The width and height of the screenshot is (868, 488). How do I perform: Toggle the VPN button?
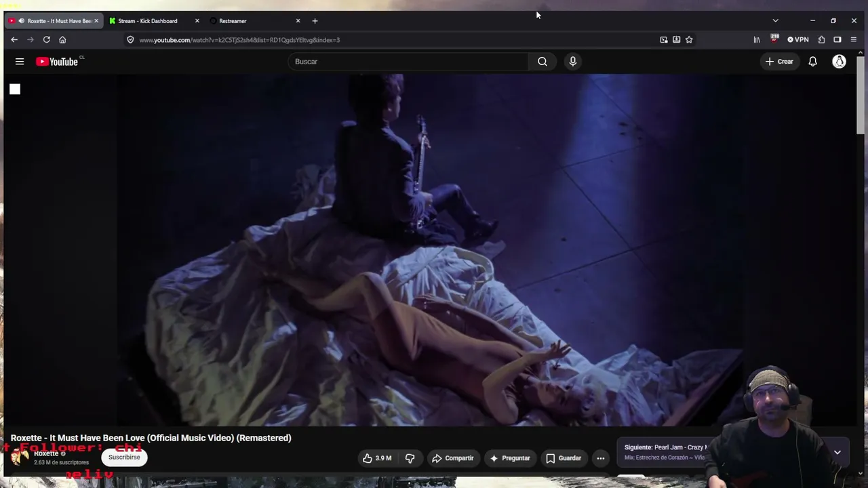coord(798,40)
